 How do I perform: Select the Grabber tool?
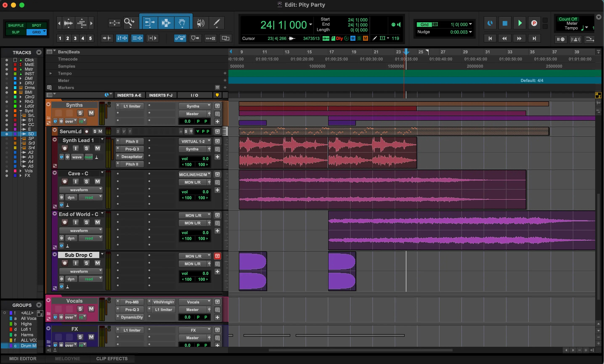(182, 23)
